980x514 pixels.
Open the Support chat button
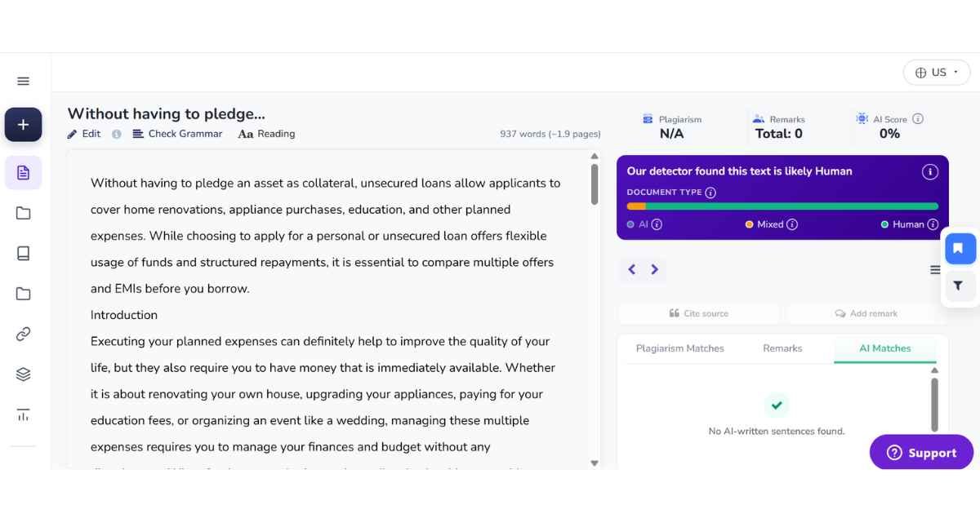[921, 453]
